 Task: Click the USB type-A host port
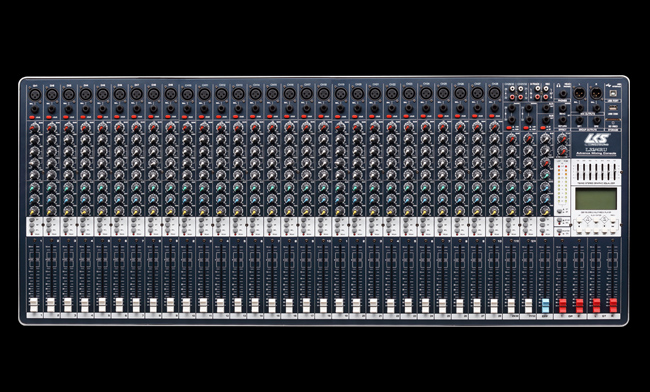[613, 108]
